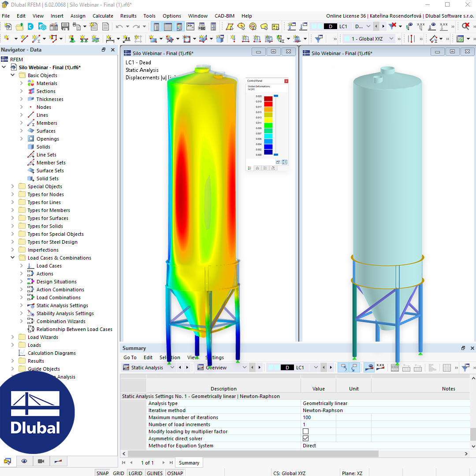This screenshot has width=476, height=476.
Task: Check Modify loading by multiplier factor
Action: pos(306,431)
